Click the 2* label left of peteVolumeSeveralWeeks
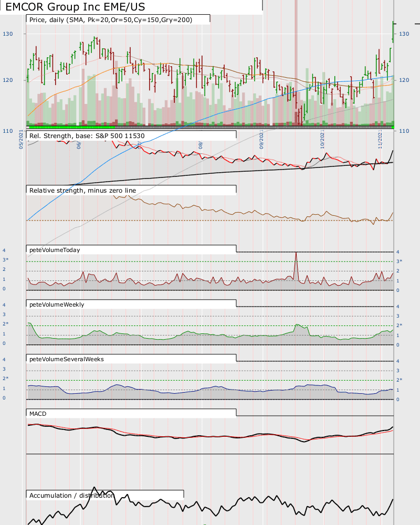Screen dimensions: 420x525 pos(6,379)
